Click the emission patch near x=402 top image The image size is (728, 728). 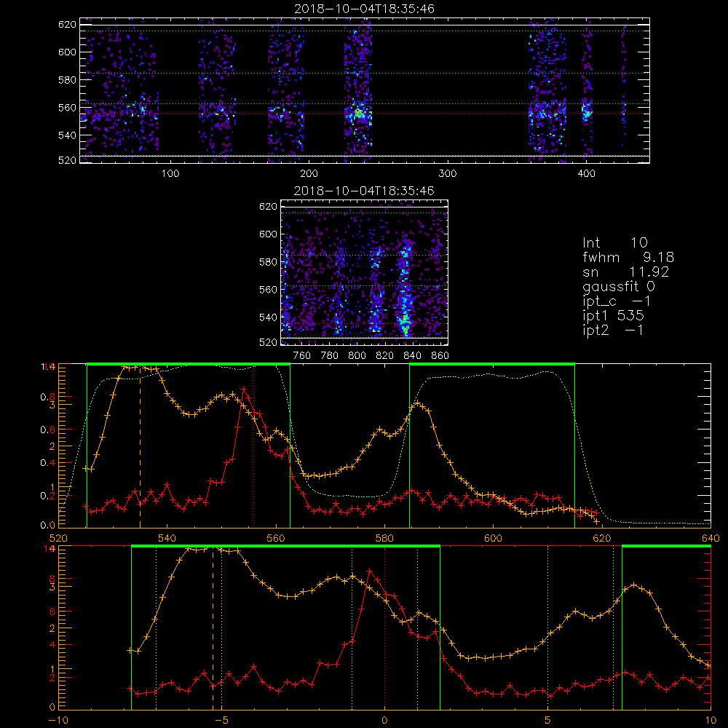coord(587,111)
